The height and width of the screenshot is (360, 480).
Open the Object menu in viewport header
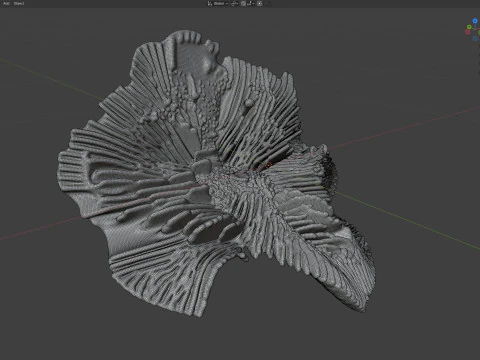pos(19,3)
